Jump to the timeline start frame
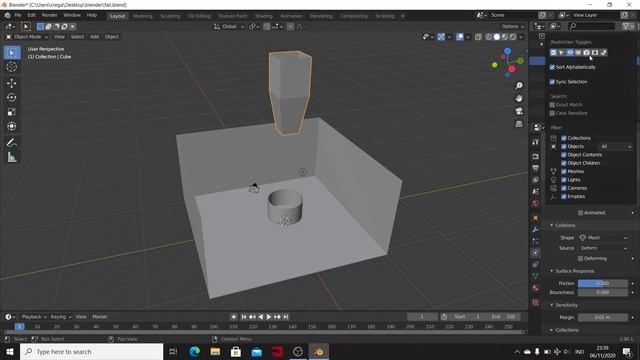640x360 pixels. pyautogui.click(x=244, y=317)
